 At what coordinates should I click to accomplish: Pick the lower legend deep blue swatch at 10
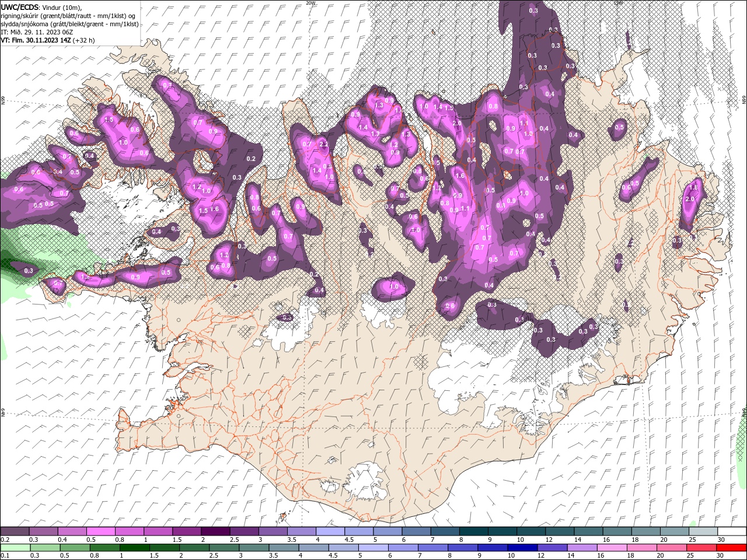tap(522, 547)
